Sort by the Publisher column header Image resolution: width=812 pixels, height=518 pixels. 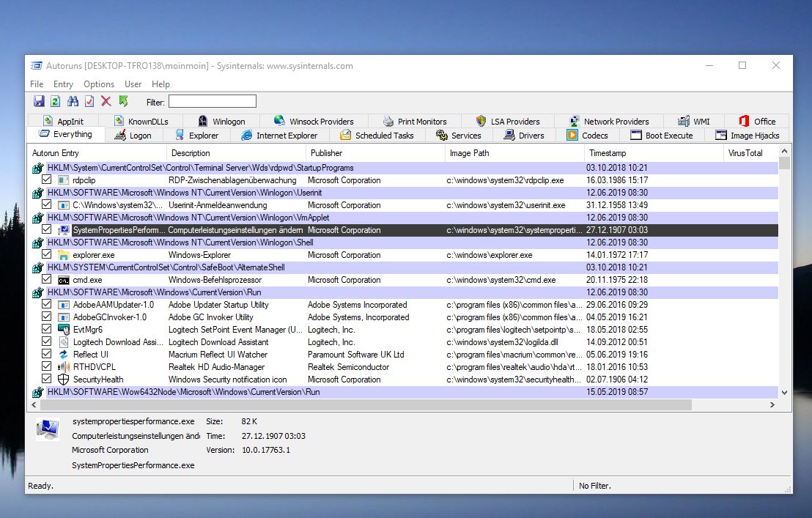click(375, 153)
